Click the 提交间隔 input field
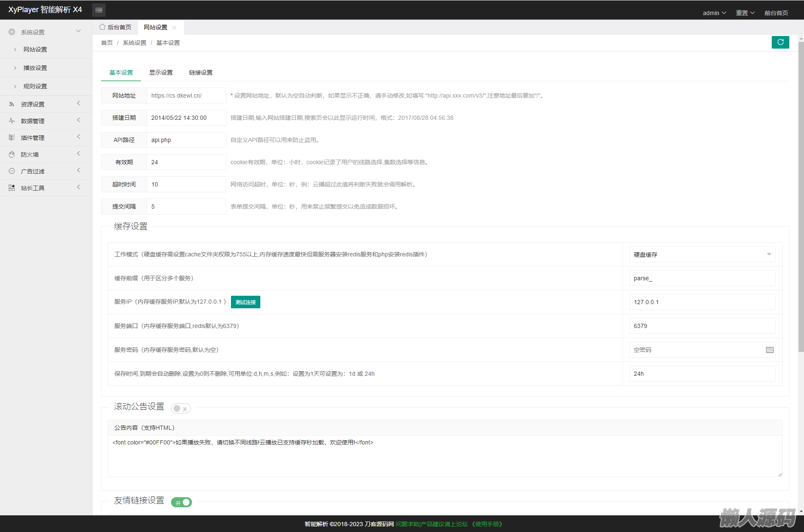 pyautogui.click(x=187, y=207)
